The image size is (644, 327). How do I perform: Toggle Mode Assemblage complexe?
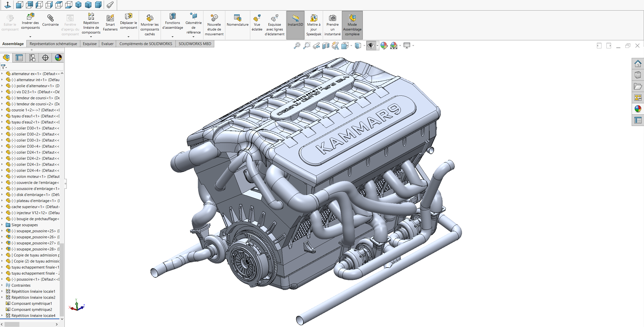tap(352, 24)
